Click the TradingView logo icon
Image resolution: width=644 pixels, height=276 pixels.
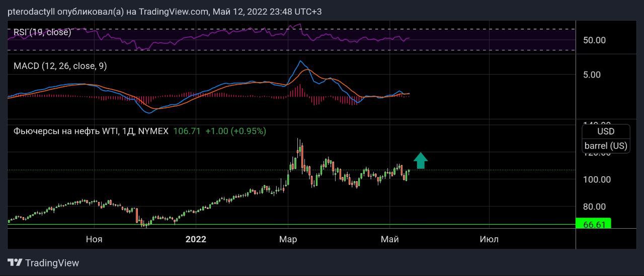pyautogui.click(x=15, y=262)
